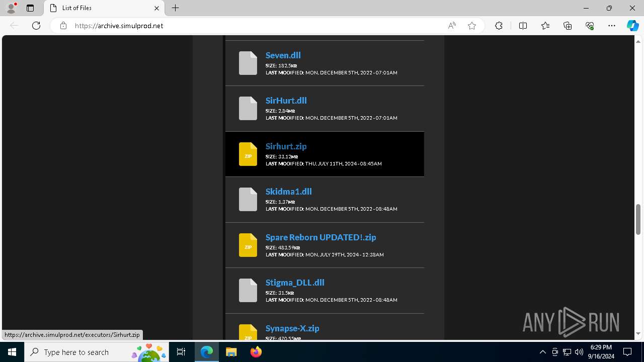Click the Skidma1.dll file icon

point(248,199)
